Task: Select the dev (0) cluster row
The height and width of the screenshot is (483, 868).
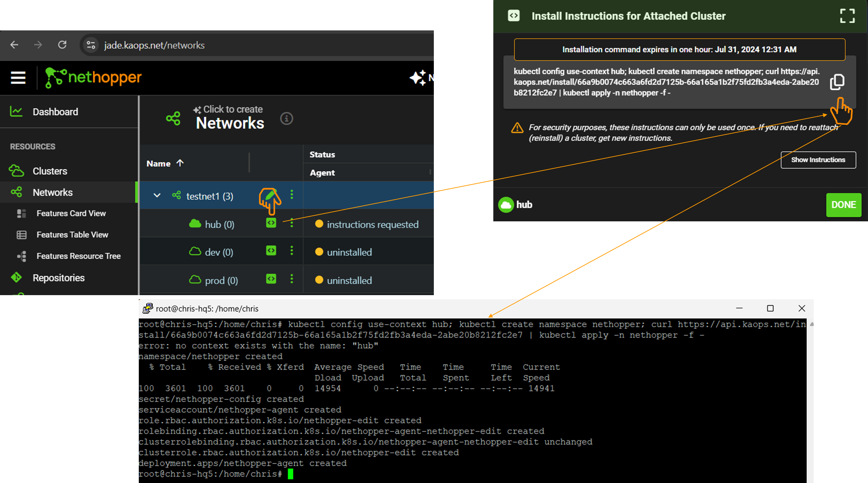Action: click(x=286, y=252)
